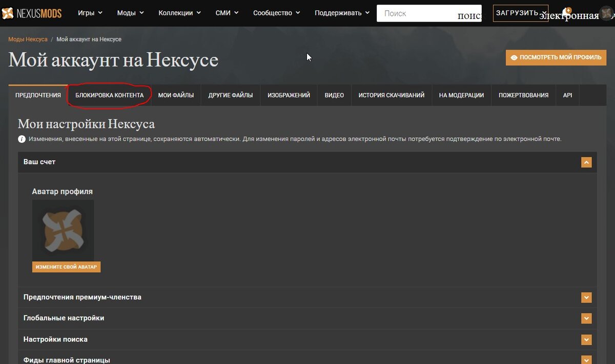The image size is (615, 364).
Task: Expand Настройки поиска section
Action: coord(586,339)
